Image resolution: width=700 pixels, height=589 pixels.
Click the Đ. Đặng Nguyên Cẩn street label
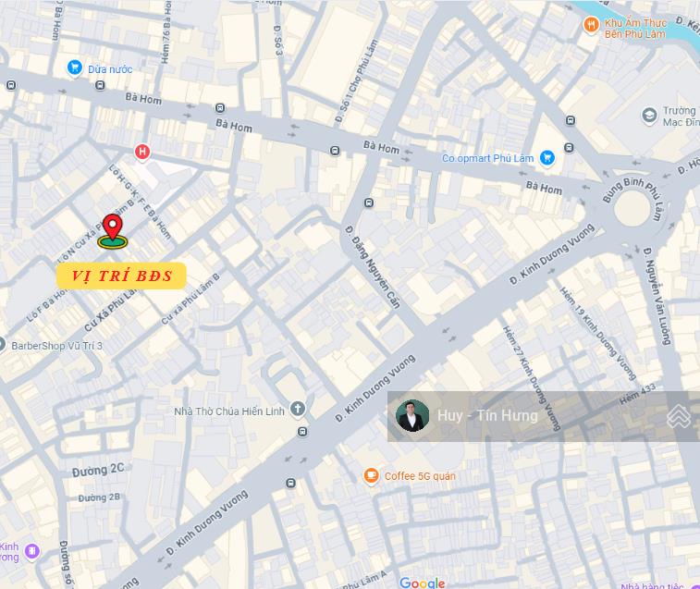tap(373, 267)
